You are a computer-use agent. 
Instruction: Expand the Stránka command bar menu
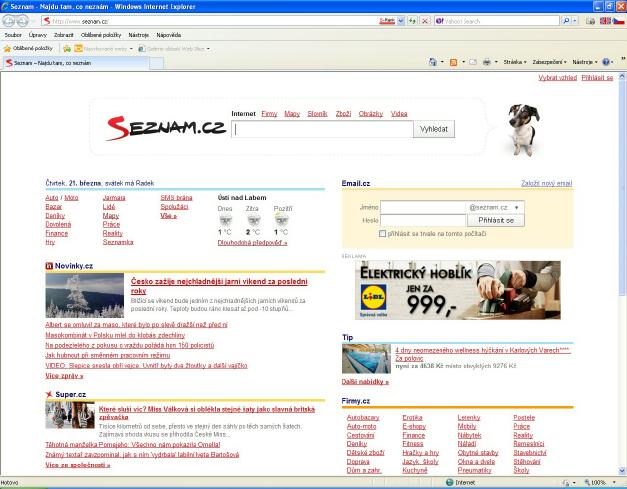(x=515, y=62)
